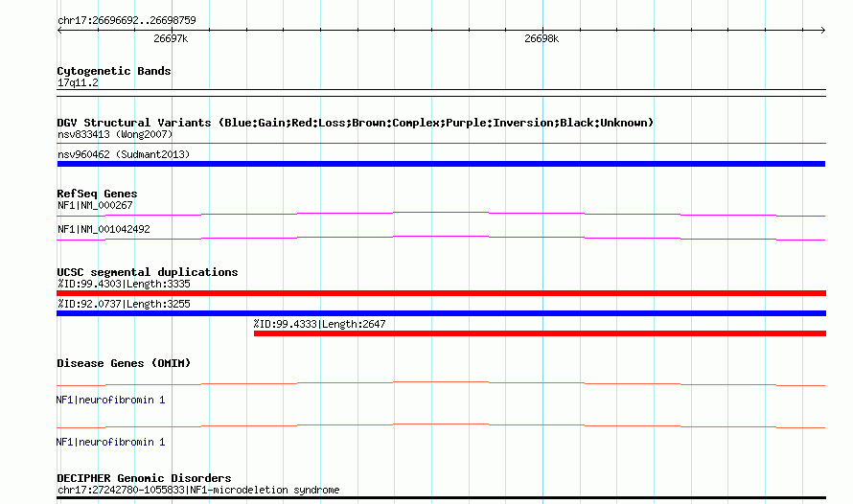853x504 pixels.
Task: Click the magenta NM_001042492 gene line
Action: click(441, 239)
